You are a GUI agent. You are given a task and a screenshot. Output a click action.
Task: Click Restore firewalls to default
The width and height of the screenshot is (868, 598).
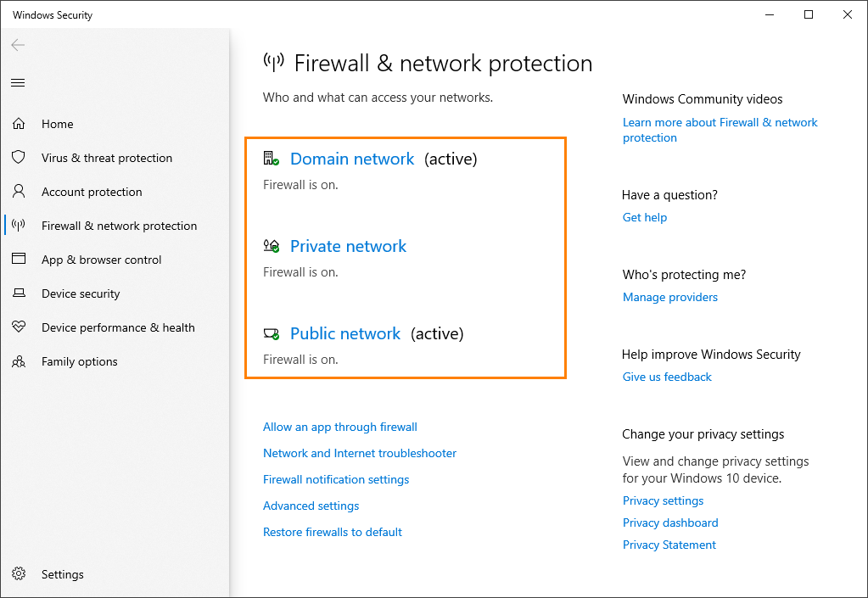coord(332,532)
